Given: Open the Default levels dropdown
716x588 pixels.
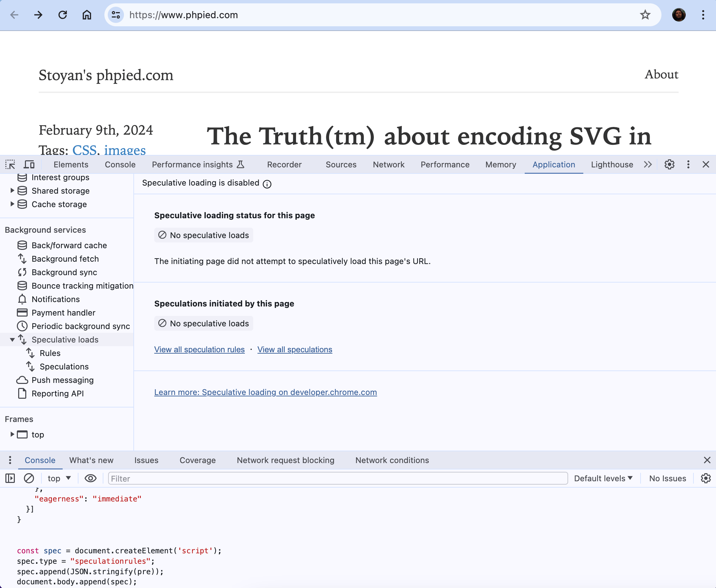Looking at the screenshot, I should coord(603,478).
